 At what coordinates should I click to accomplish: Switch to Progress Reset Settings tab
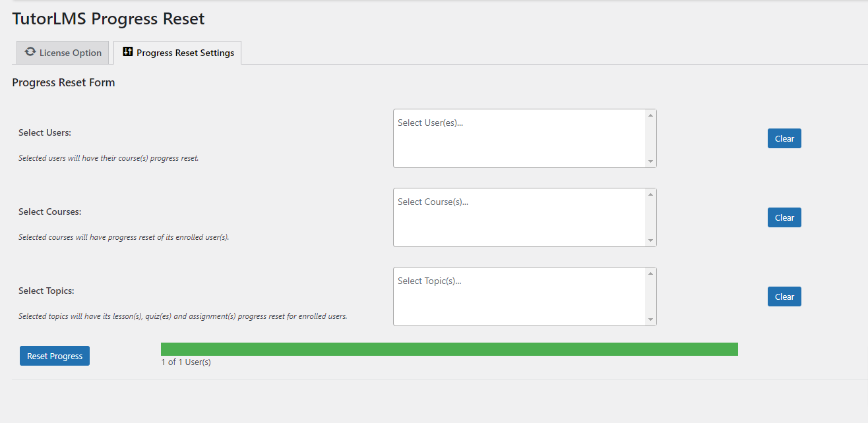tap(177, 53)
